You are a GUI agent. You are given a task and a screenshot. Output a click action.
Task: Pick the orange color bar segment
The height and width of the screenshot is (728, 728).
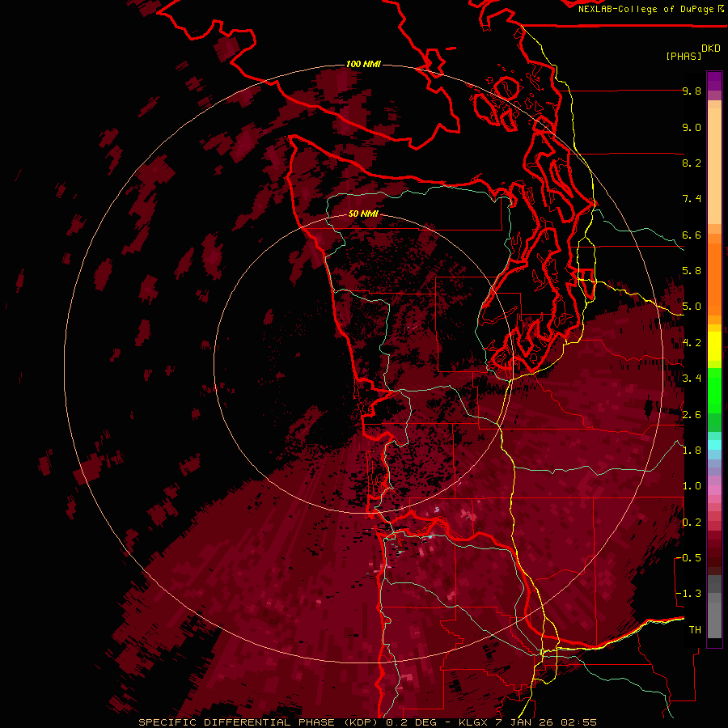(714, 279)
